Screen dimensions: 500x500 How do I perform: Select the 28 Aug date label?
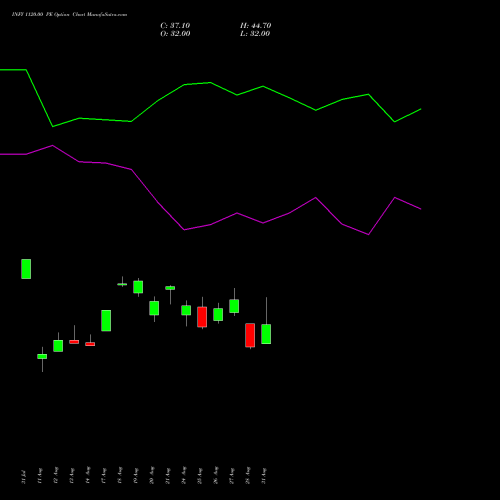(248, 476)
